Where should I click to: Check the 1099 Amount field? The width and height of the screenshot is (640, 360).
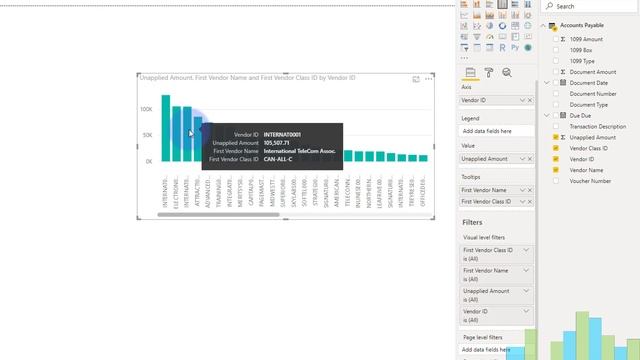click(x=556, y=39)
